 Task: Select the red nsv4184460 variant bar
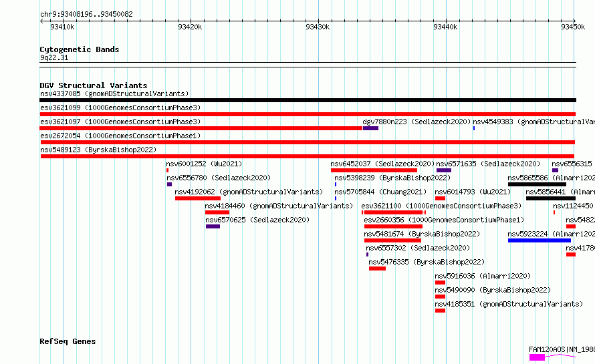click(217, 212)
